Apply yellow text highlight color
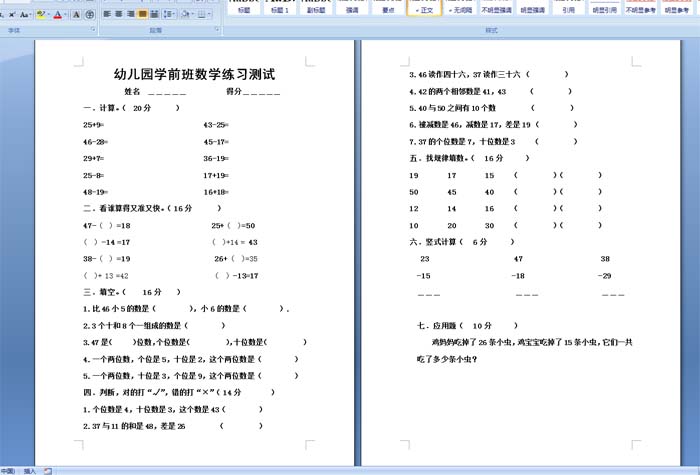The width and height of the screenshot is (700, 475). [41, 15]
